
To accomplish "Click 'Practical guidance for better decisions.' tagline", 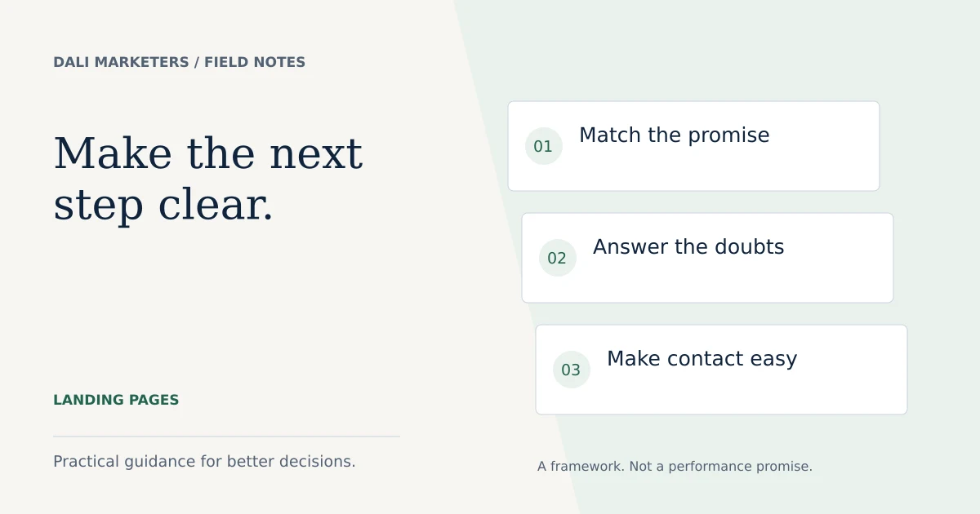I will [x=204, y=461].
